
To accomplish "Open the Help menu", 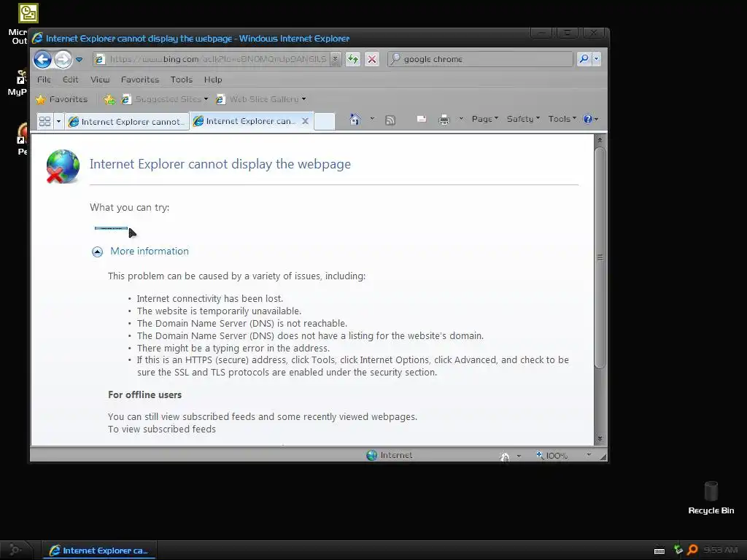I will [x=213, y=79].
